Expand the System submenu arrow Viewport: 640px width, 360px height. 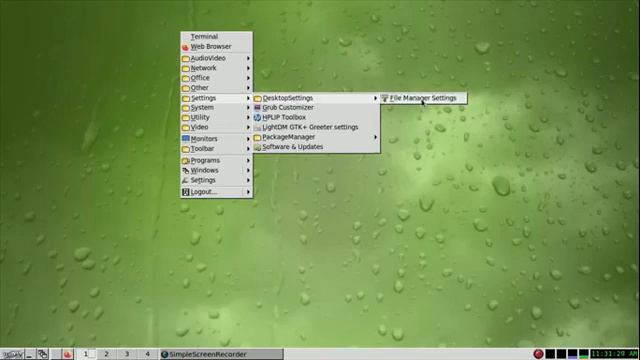point(248,108)
